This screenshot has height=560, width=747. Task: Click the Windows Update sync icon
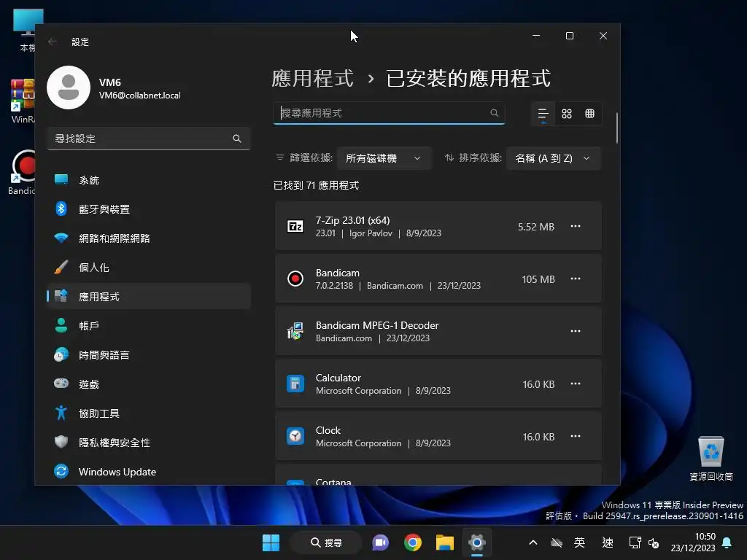click(x=61, y=472)
